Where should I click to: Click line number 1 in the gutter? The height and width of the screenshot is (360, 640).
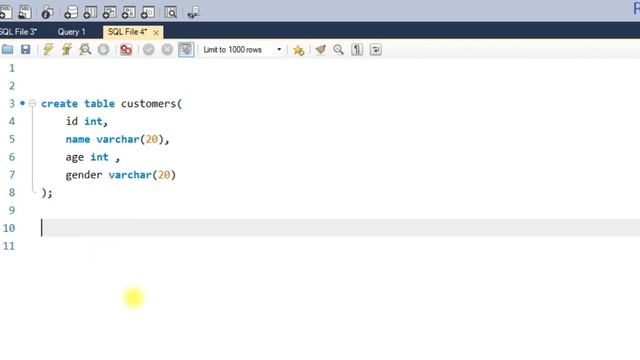[x=12, y=68]
